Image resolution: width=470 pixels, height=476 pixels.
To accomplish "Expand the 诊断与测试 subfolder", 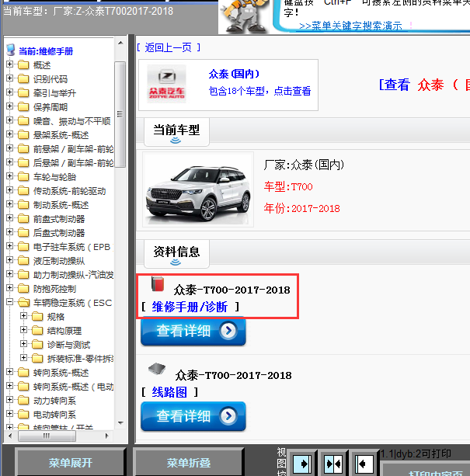I will click(23, 344).
